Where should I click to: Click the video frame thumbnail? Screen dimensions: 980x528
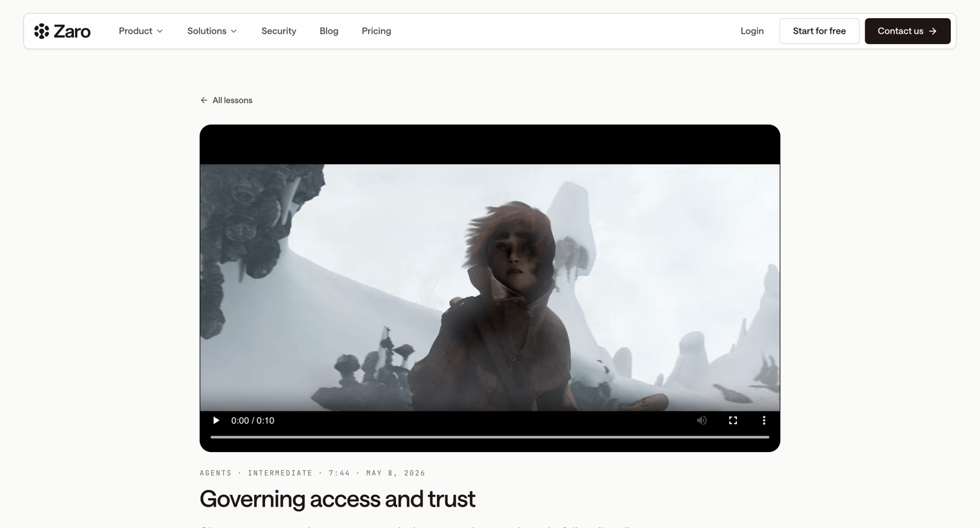[490, 287]
